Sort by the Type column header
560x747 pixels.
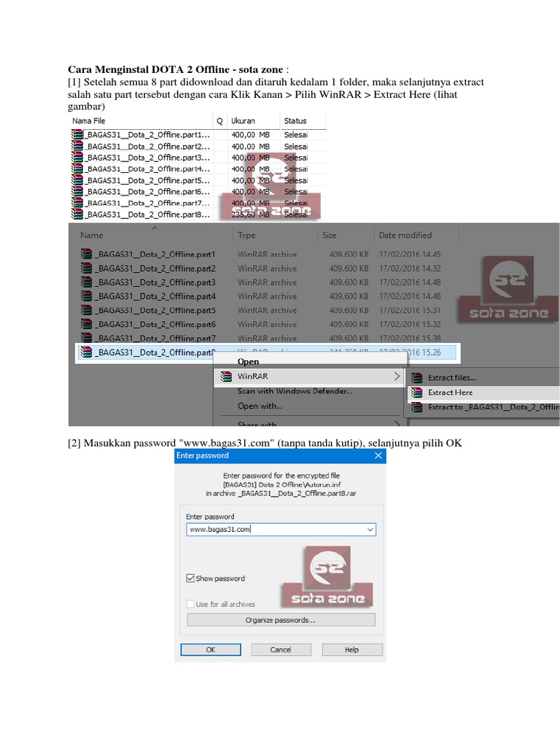246,236
